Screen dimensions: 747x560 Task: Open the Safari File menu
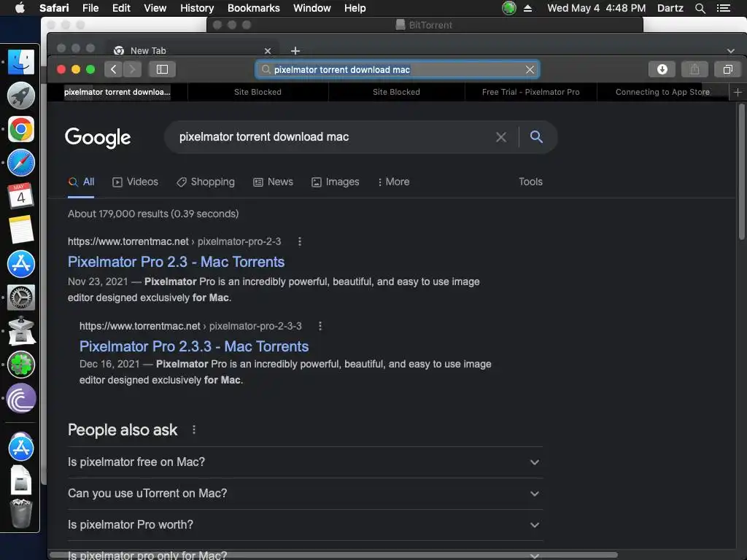(90, 8)
